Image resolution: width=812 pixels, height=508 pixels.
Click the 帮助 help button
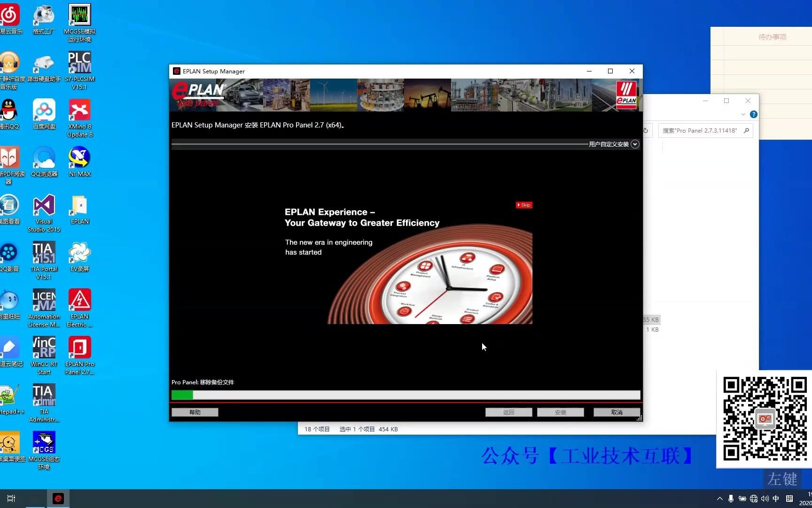(195, 412)
